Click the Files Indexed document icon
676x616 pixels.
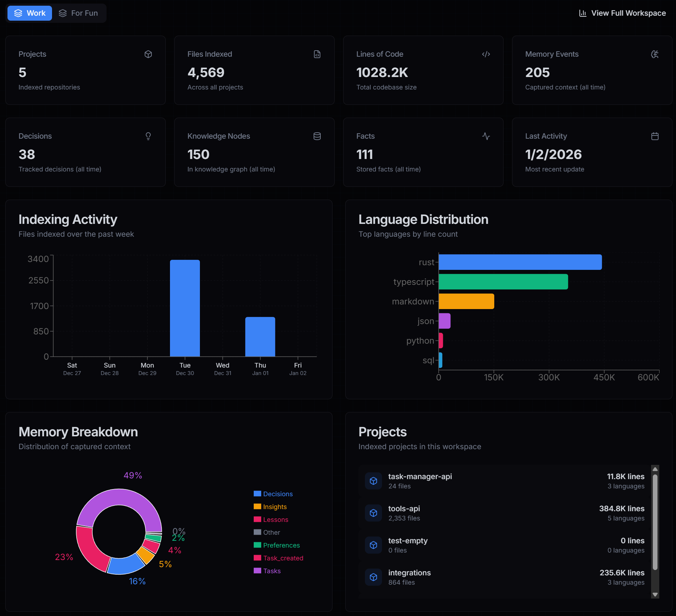[317, 54]
